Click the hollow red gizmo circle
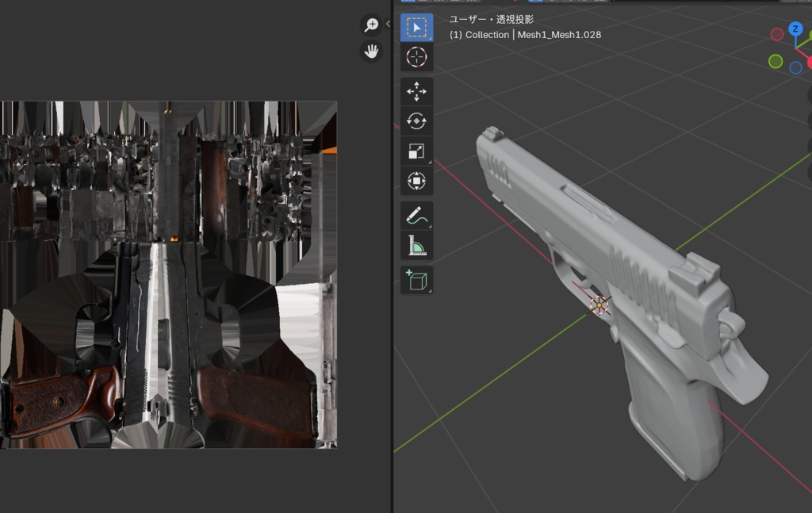This screenshot has height=513, width=812. [x=777, y=34]
